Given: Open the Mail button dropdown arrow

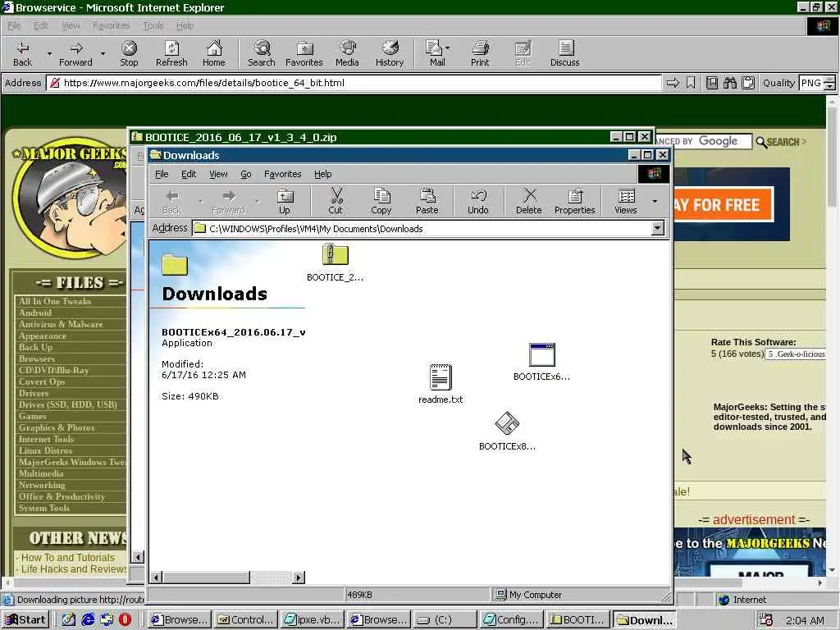Looking at the screenshot, I should [x=448, y=48].
